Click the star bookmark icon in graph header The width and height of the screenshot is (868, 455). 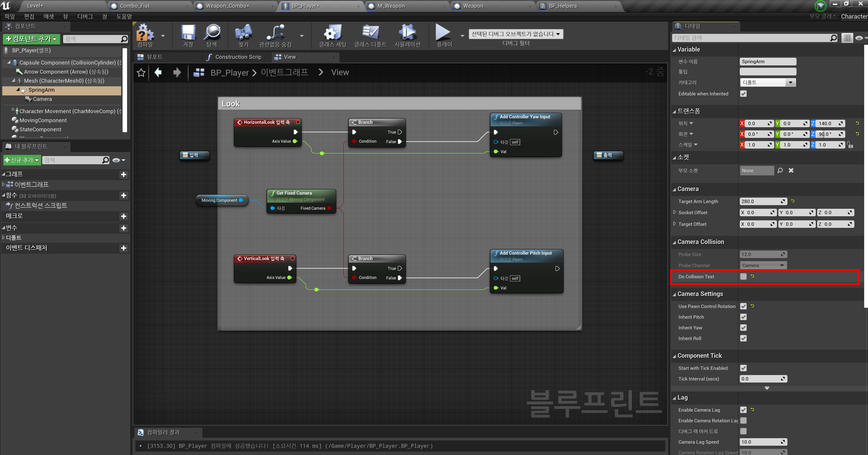point(141,72)
